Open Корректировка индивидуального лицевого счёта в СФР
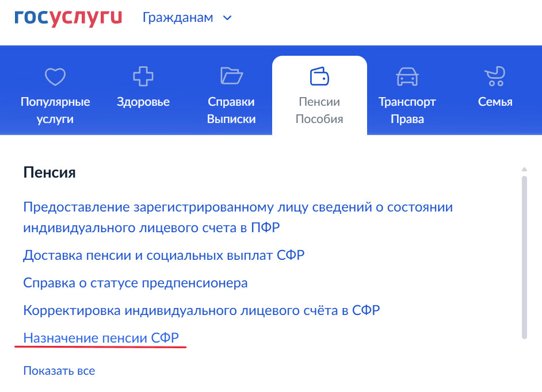The image size is (542, 392). tap(201, 310)
